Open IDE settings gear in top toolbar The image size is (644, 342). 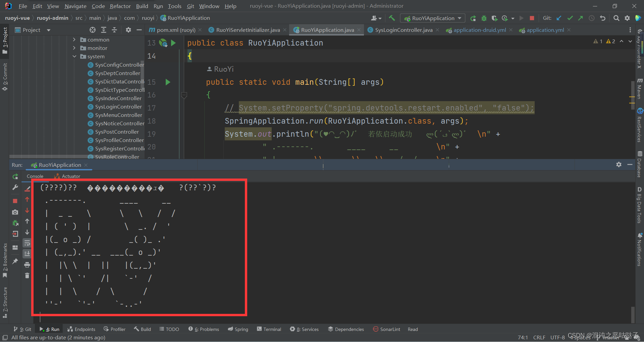pyautogui.click(x=627, y=18)
